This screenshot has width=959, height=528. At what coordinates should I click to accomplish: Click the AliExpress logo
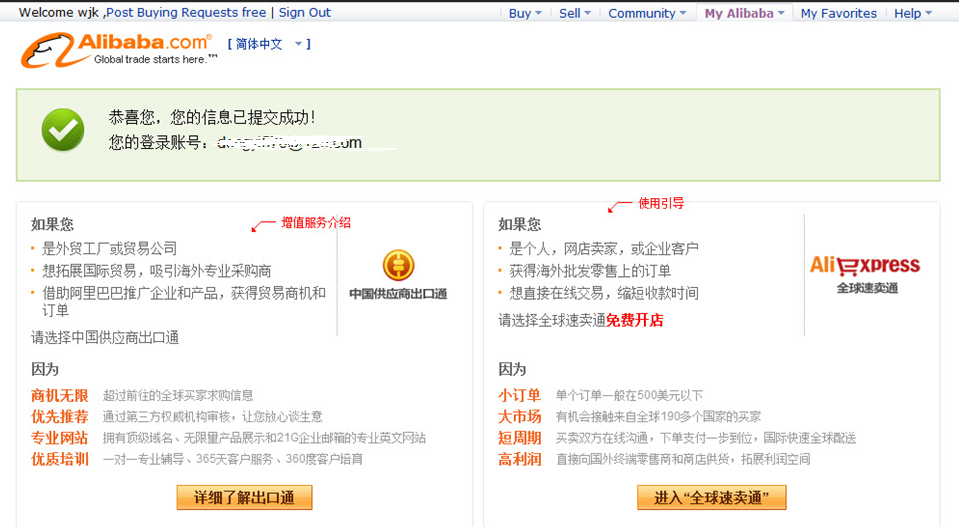[865, 265]
